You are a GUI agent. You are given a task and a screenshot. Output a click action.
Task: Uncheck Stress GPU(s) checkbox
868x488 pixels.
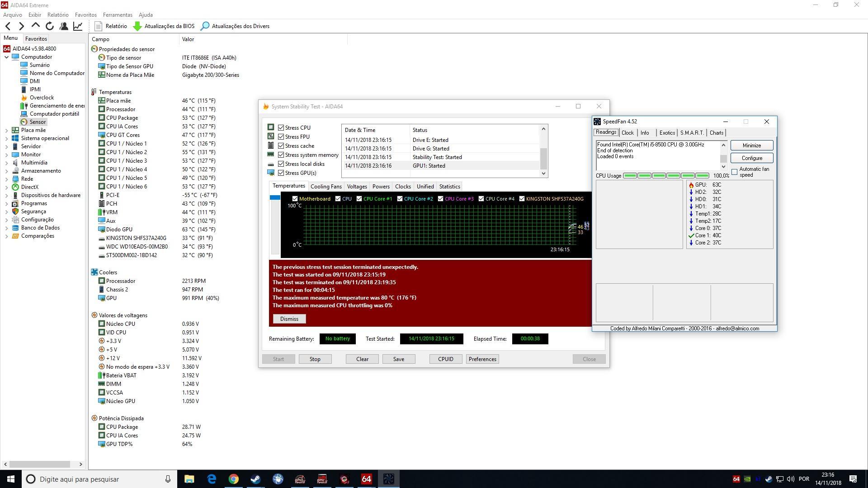tap(281, 173)
